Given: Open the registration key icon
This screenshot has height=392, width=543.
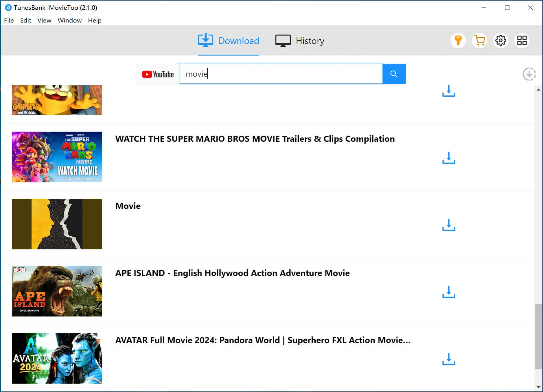Looking at the screenshot, I should tap(458, 41).
